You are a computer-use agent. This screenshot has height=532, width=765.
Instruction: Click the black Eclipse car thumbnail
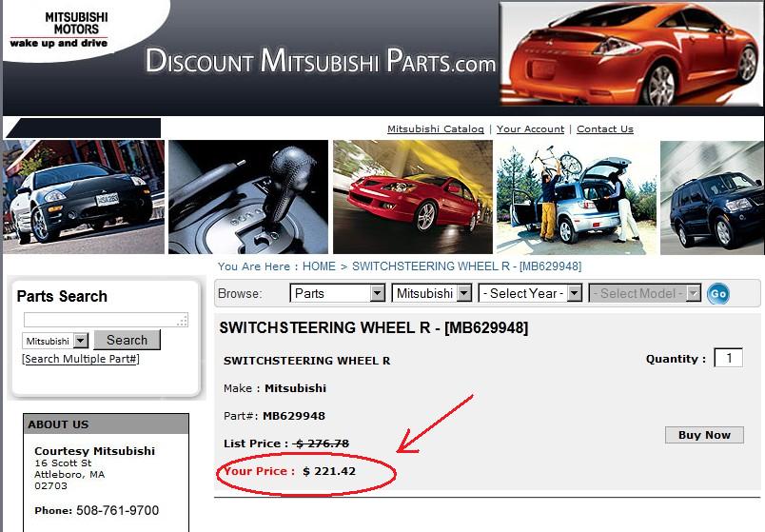click(84, 197)
